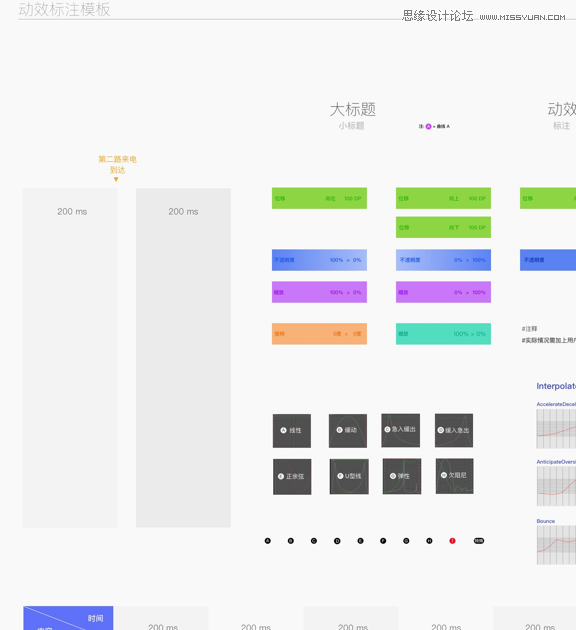
Task: Select blue 不透明度 100% > 0% bar
Action: coord(319,260)
